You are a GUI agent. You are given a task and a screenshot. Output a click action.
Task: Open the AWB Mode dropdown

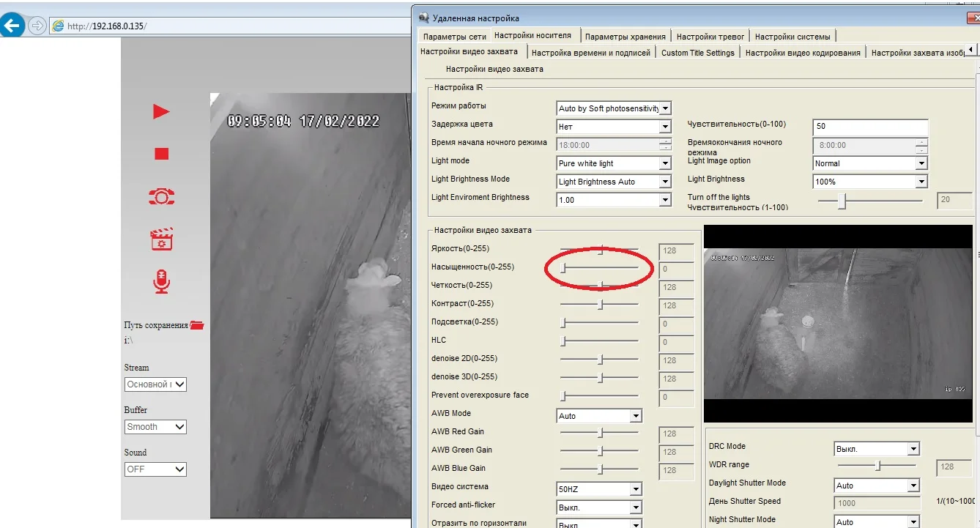click(599, 416)
